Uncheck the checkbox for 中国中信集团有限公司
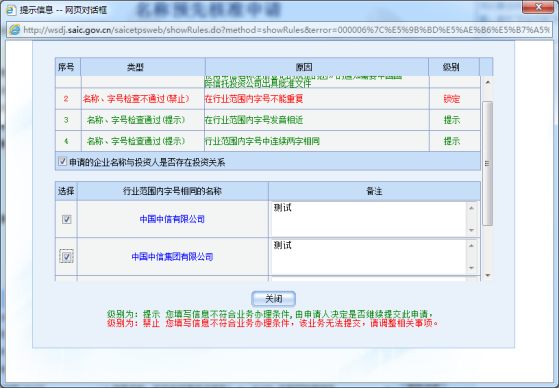This screenshot has width=559, height=389. point(66,256)
